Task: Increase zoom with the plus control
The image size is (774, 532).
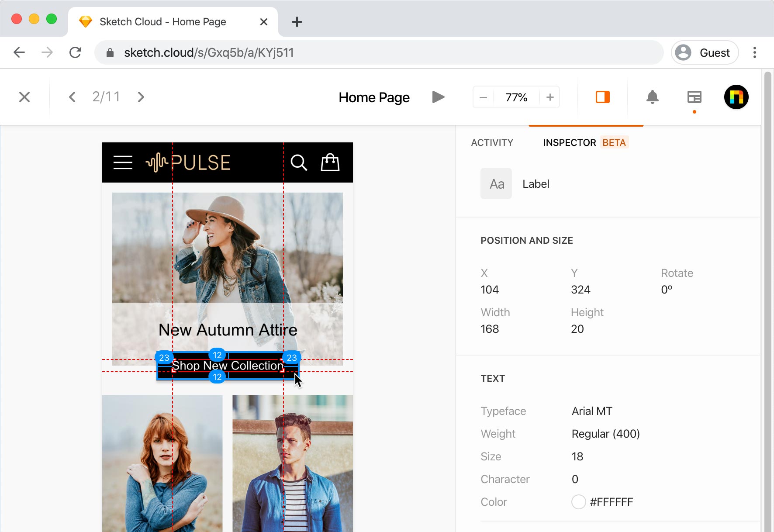Action: [549, 97]
